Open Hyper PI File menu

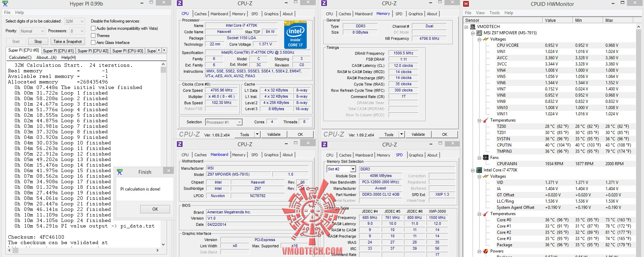coord(7,12)
